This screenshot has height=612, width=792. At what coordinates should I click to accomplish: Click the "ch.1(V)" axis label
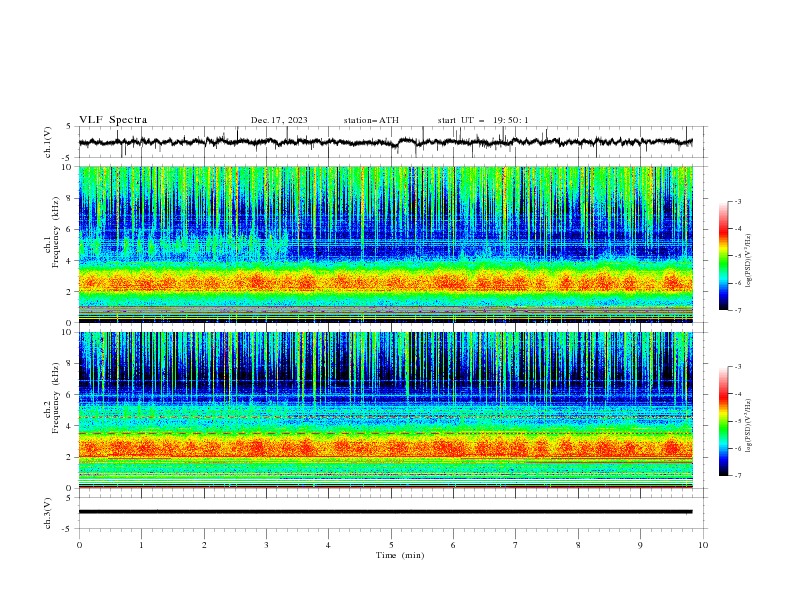[x=48, y=142]
